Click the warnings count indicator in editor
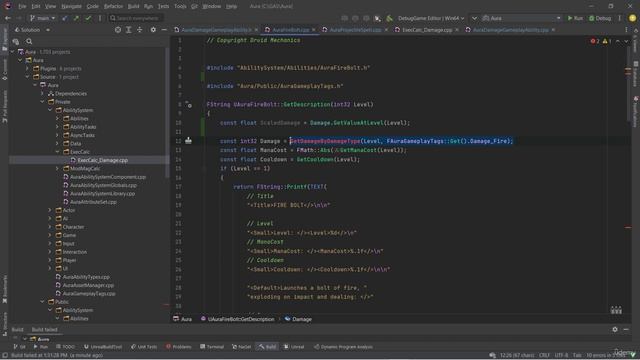Image resolution: width=640 pixels, height=360 pixels. [x=607, y=41]
